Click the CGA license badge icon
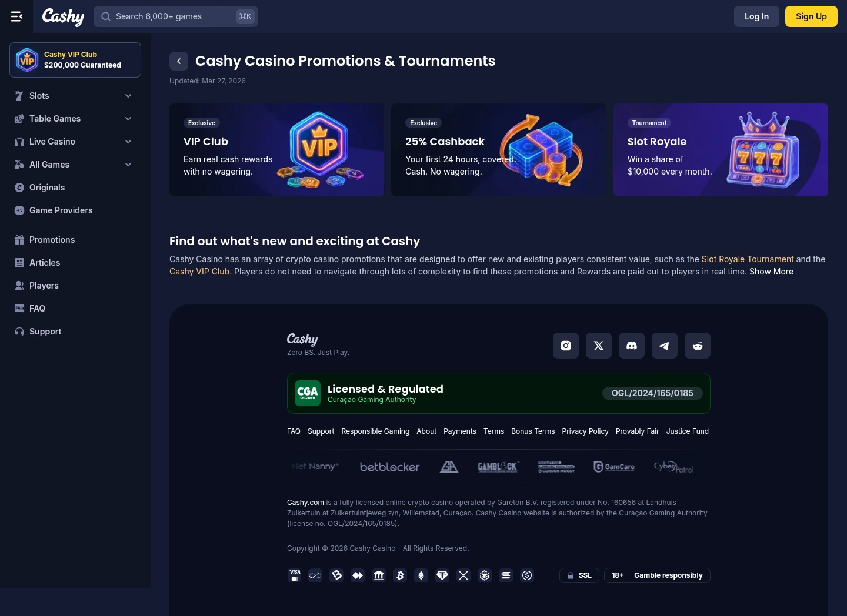The image size is (847, 616). 308,393
